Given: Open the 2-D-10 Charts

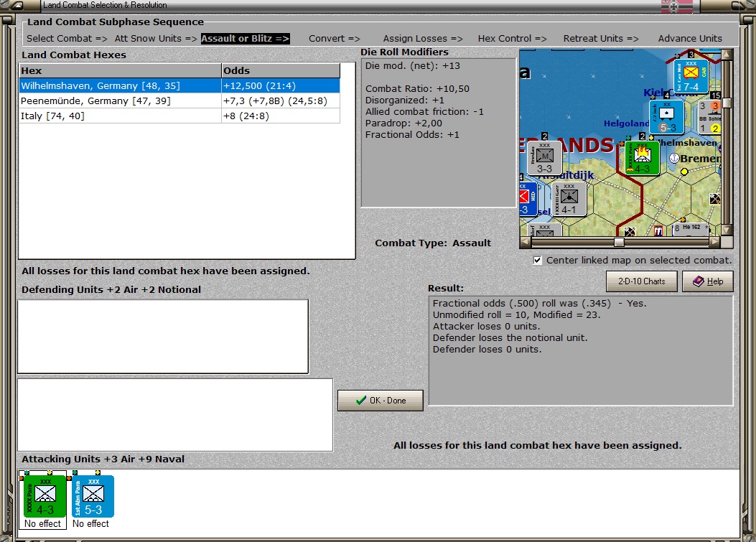Looking at the screenshot, I should tap(642, 281).
